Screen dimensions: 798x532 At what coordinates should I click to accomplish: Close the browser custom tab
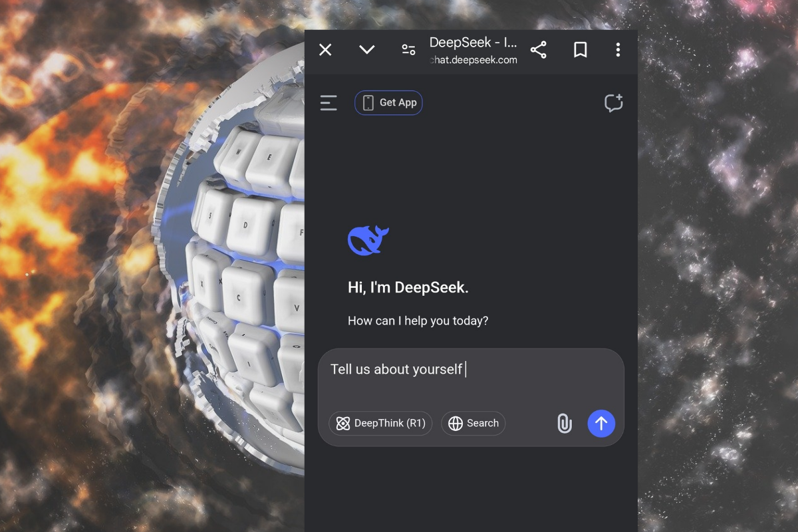[325, 50]
